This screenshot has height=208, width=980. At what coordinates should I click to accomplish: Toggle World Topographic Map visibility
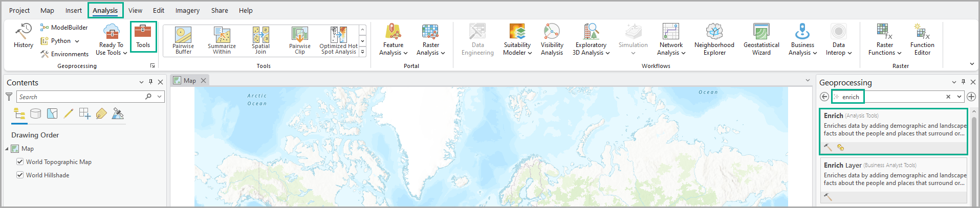[20, 161]
